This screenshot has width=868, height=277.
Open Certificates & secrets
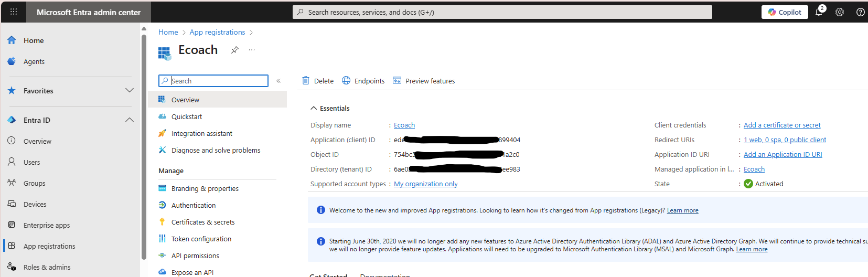pos(203,222)
